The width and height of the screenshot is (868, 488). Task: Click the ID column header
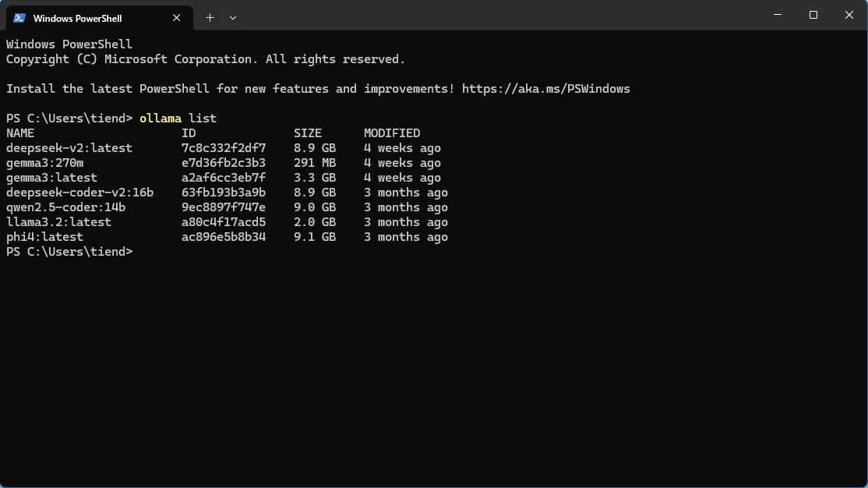tap(189, 133)
